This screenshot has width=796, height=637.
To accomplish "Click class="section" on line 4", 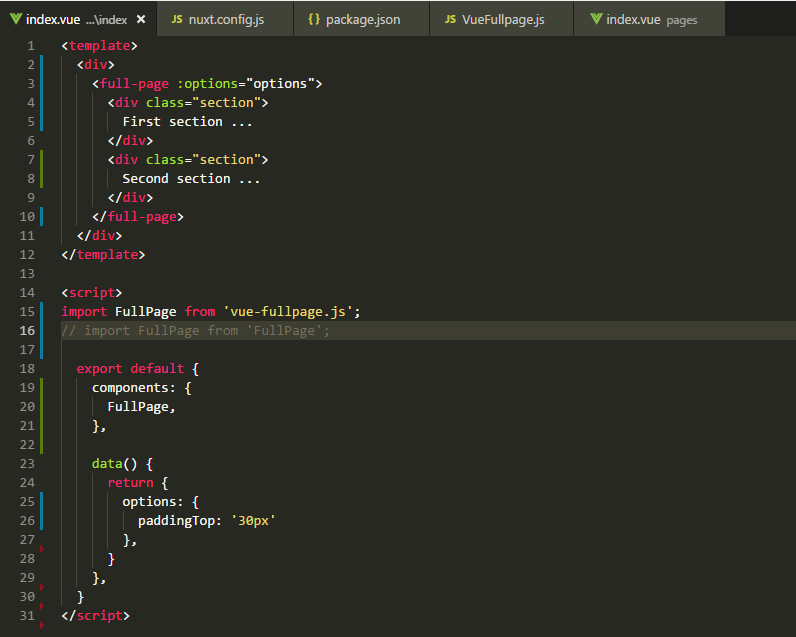I will [x=203, y=103].
